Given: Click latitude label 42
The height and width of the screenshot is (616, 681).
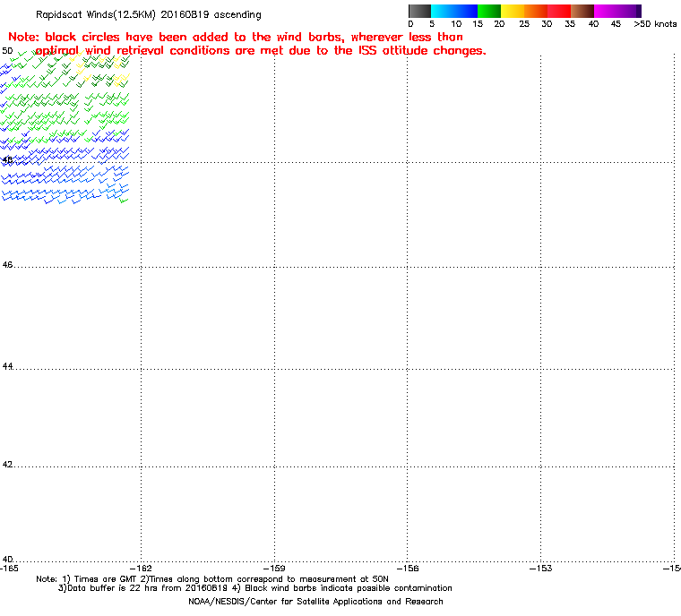Looking at the screenshot, I should (x=7, y=465).
